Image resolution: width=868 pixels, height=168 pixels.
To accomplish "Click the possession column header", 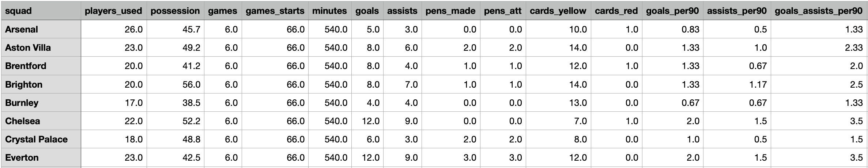I will [176, 11].
